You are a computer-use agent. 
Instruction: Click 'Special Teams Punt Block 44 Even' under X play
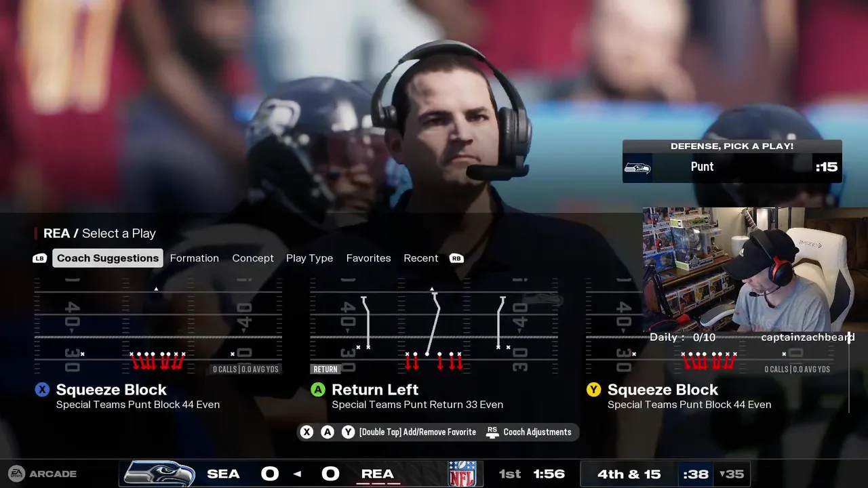(138, 405)
